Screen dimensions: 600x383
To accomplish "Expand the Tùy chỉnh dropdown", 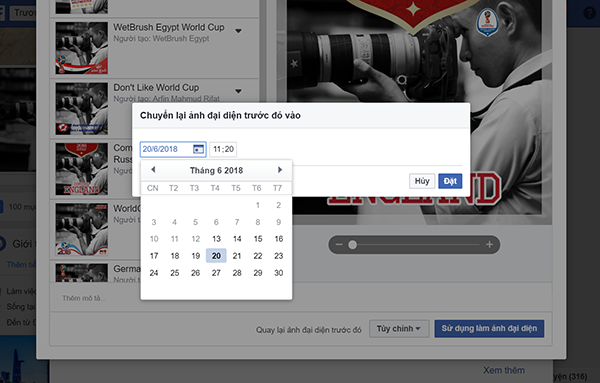I will [399, 329].
